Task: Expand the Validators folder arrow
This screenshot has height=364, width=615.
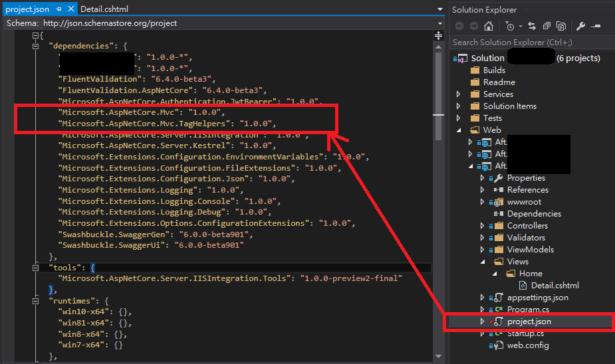Action: point(482,238)
